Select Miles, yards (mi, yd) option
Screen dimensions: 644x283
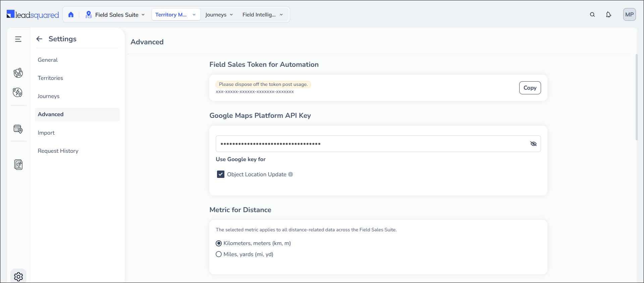click(219, 254)
